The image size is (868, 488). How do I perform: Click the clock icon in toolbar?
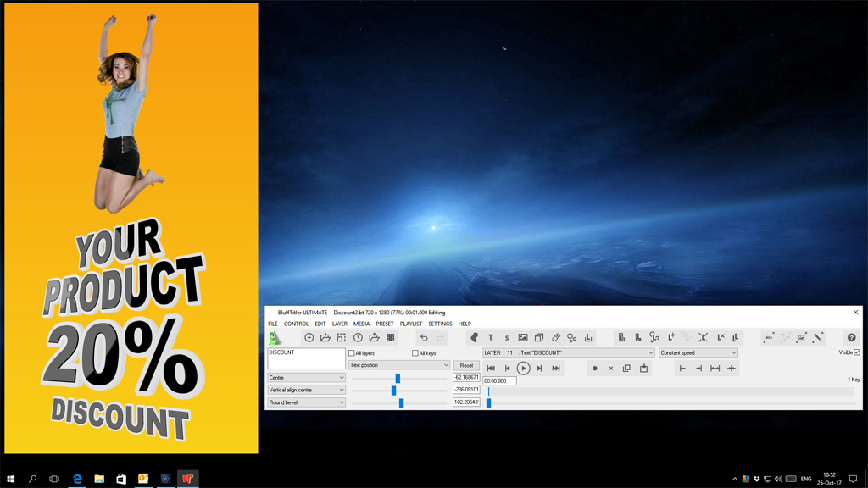coord(358,338)
